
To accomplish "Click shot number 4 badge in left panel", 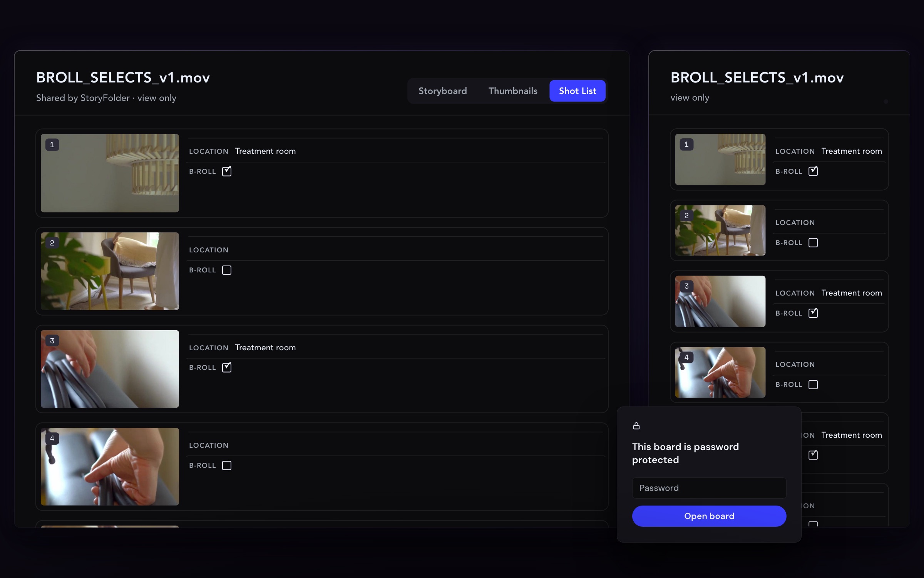I will [52, 439].
